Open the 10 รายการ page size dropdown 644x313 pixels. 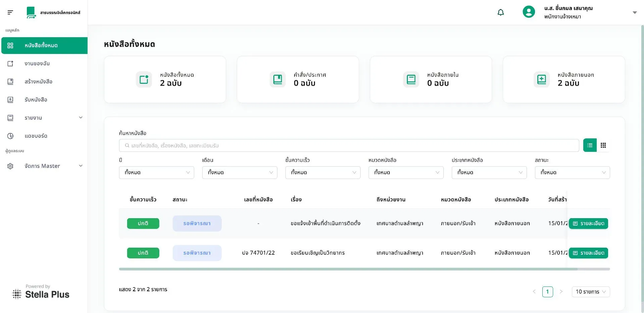tap(591, 292)
